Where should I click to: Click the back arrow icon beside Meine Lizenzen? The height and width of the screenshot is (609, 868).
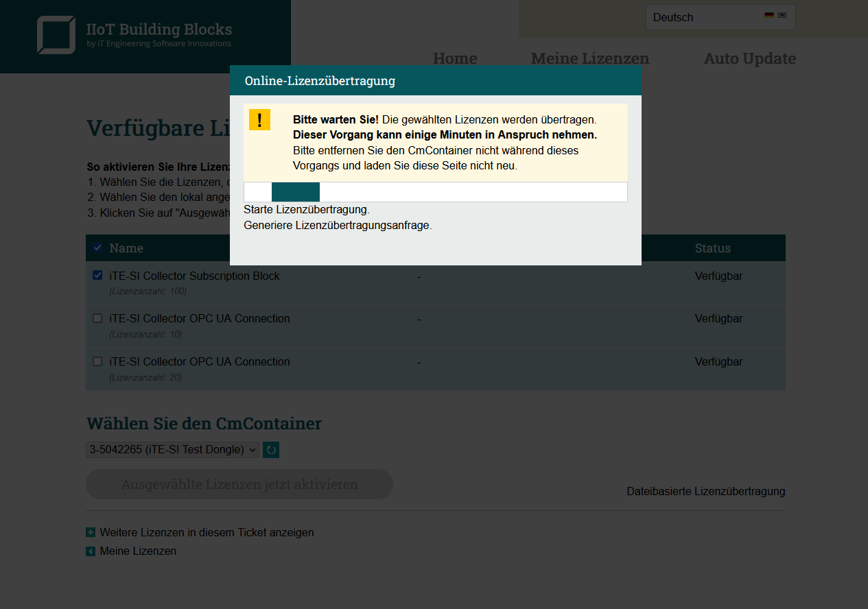pos(91,551)
